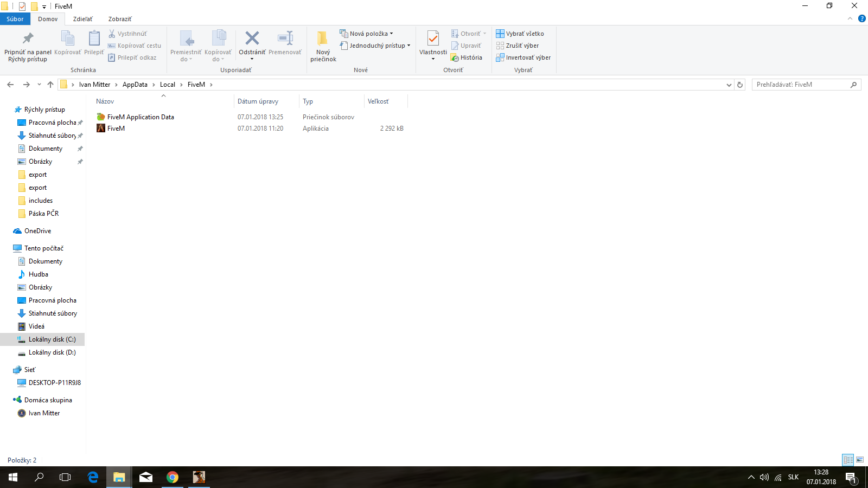Open Rýchly prístup in navigation pane
868x488 pixels.
click(x=44, y=110)
